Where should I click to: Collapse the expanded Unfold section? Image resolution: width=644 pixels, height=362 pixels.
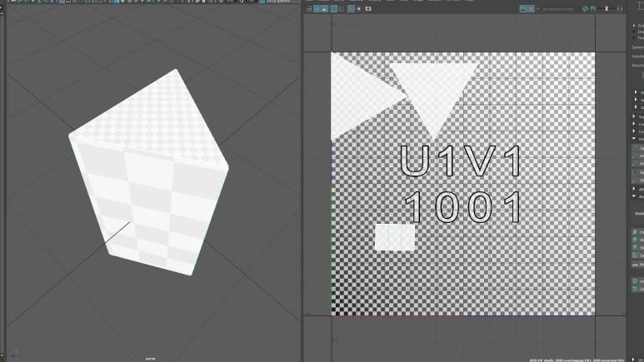(x=636, y=139)
